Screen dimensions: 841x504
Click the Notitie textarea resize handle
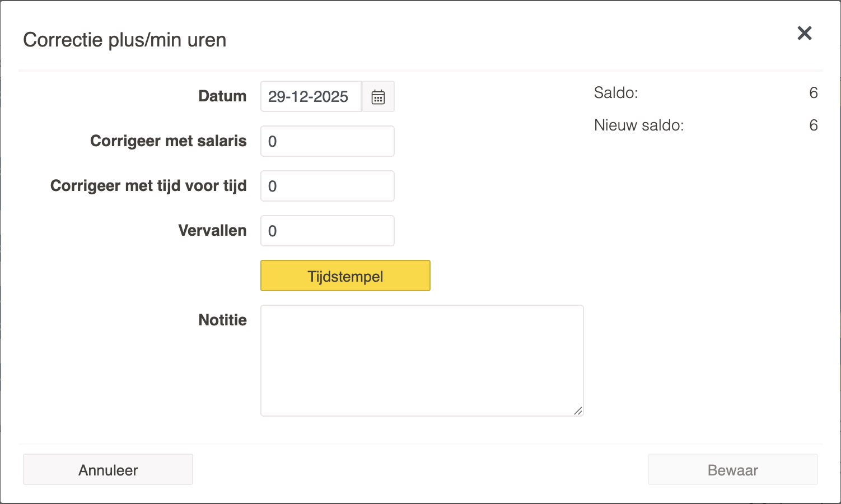(578, 411)
